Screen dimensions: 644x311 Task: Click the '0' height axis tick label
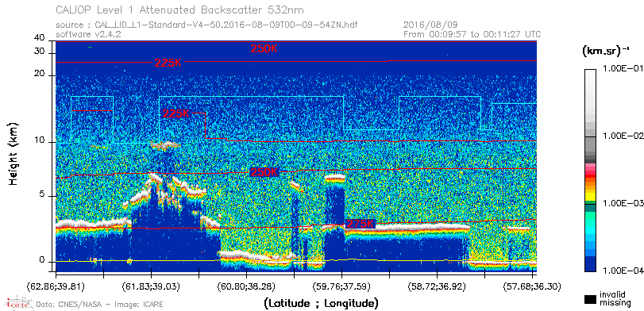(42, 260)
